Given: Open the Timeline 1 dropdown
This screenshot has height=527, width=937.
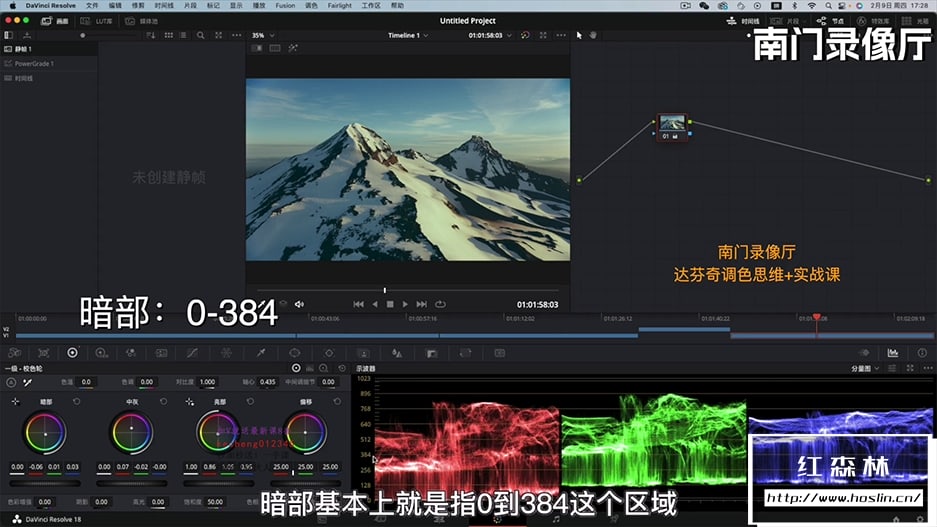Looking at the screenshot, I should 408,35.
